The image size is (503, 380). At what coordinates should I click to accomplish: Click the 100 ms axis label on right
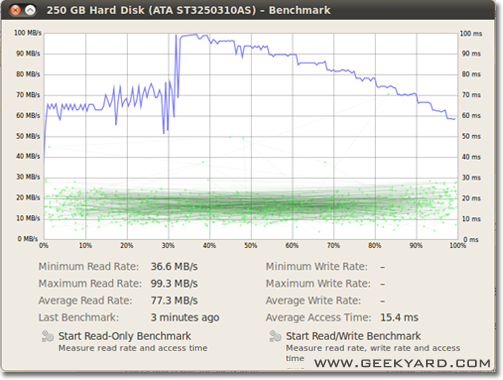(x=471, y=34)
